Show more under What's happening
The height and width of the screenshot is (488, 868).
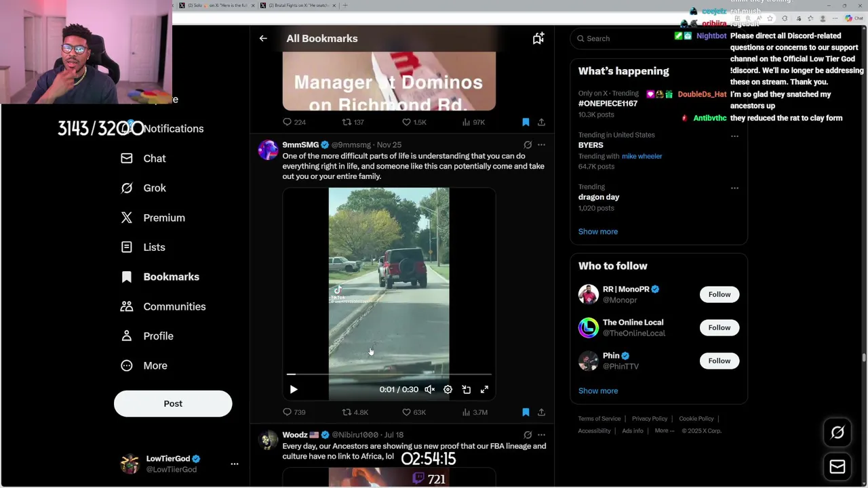pyautogui.click(x=598, y=231)
